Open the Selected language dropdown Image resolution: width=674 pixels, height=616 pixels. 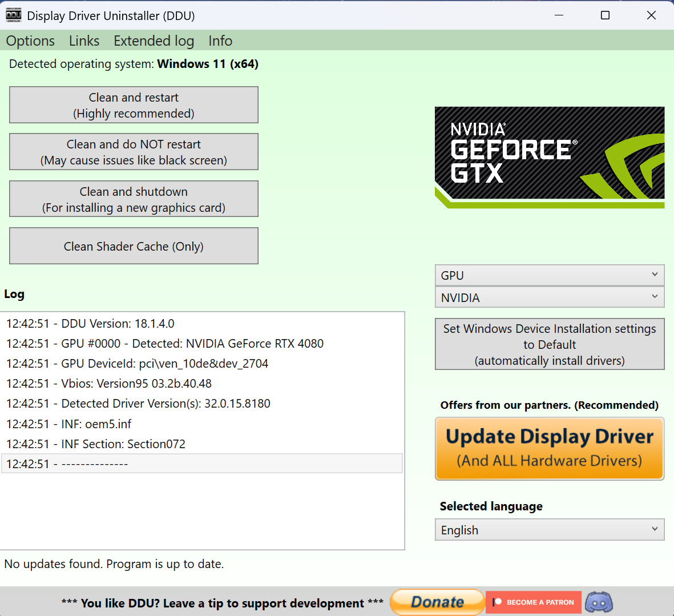[x=549, y=530]
